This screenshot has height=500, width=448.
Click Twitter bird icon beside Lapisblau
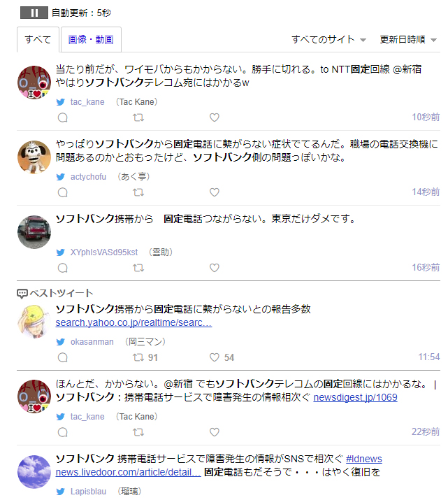coord(61,492)
